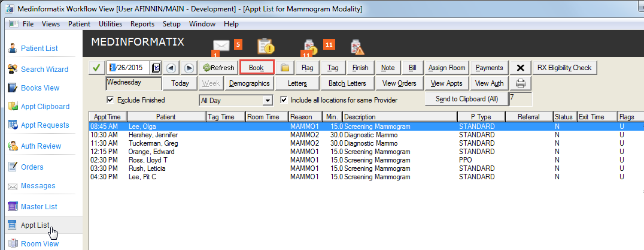Open Appt Requests in sidebar
Image resolution: width=644 pixels, height=250 pixels.
[x=45, y=125]
